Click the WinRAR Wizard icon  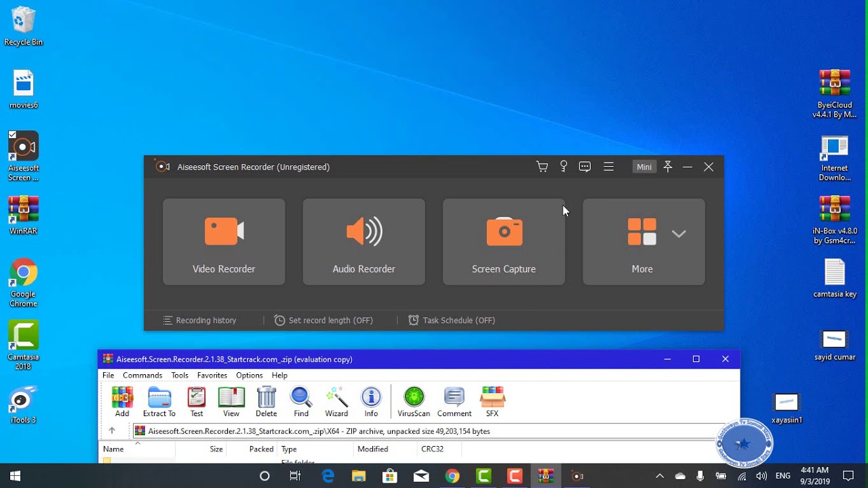coord(336,402)
